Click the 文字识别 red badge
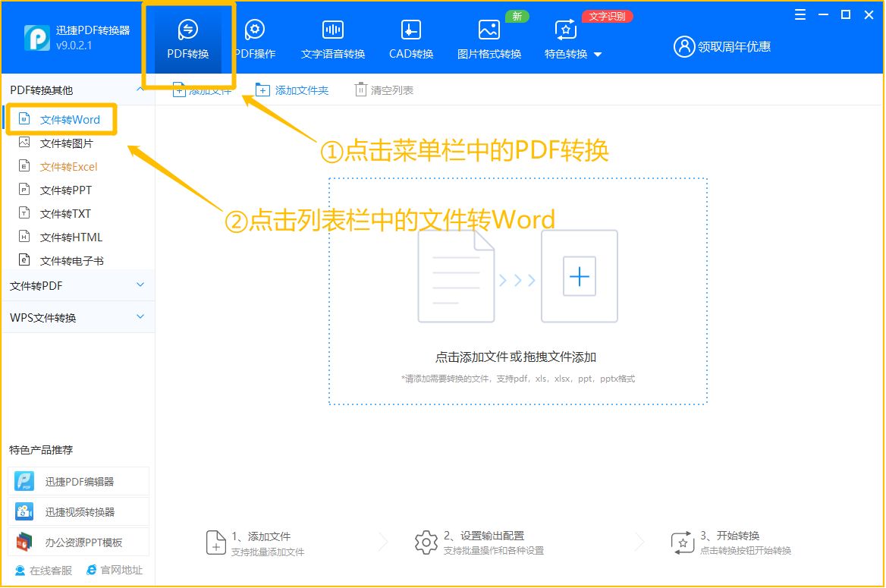Screen dimensions: 886x588 pyautogui.click(x=607, y=17)
